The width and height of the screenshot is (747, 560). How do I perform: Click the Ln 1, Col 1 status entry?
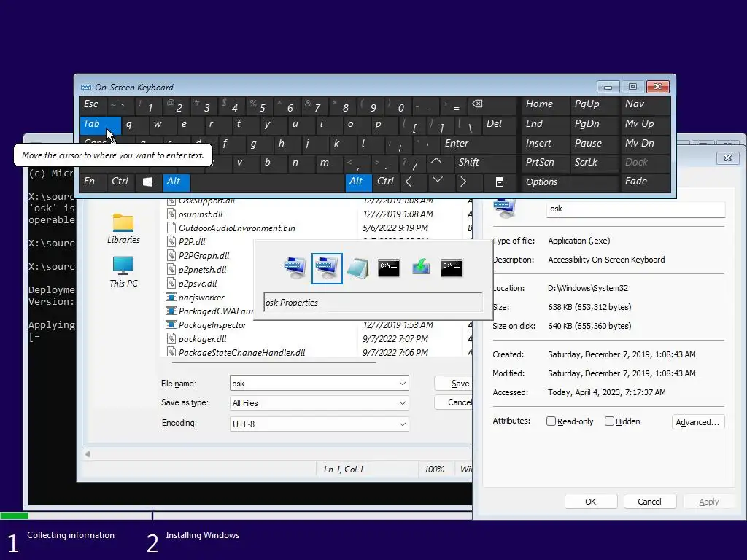pos(344,470)
